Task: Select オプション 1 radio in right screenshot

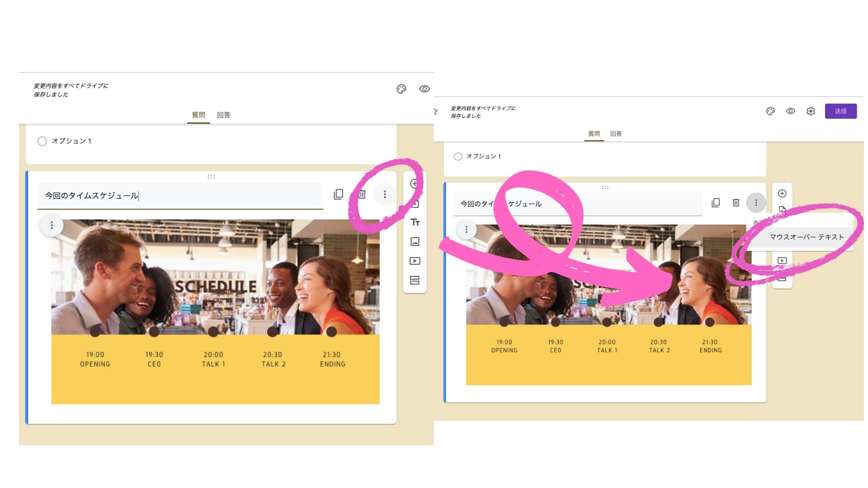Action: click(x=458, y=156)
